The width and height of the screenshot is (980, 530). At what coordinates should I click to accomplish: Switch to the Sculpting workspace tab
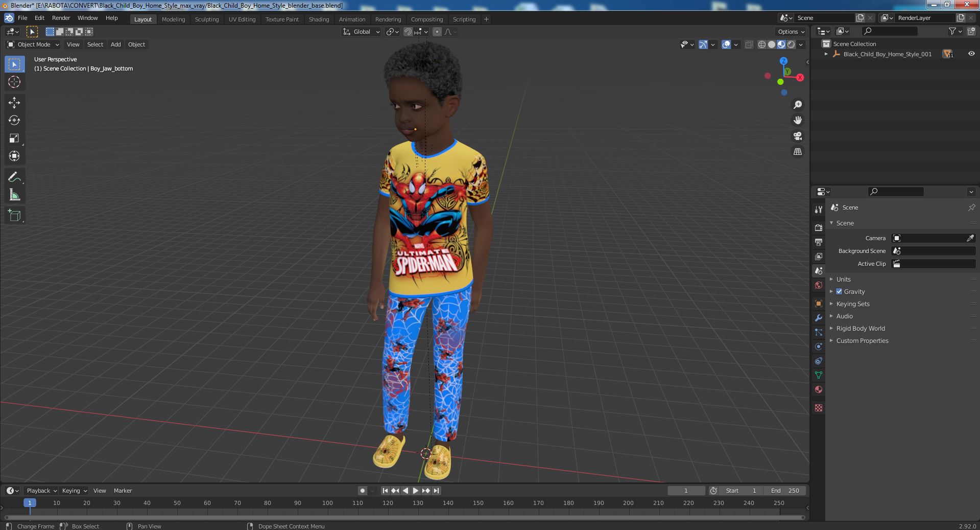pyautogui.click(x=206, y=19)
